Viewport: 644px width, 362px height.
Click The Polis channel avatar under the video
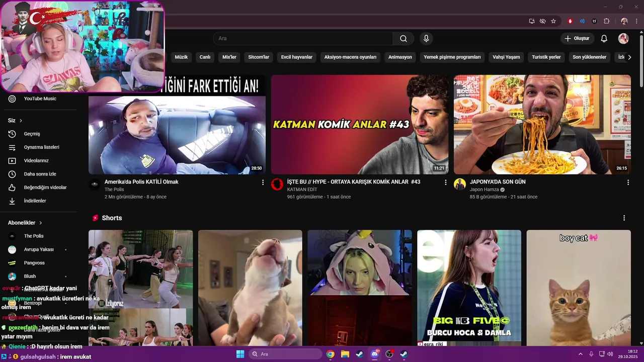95,185
